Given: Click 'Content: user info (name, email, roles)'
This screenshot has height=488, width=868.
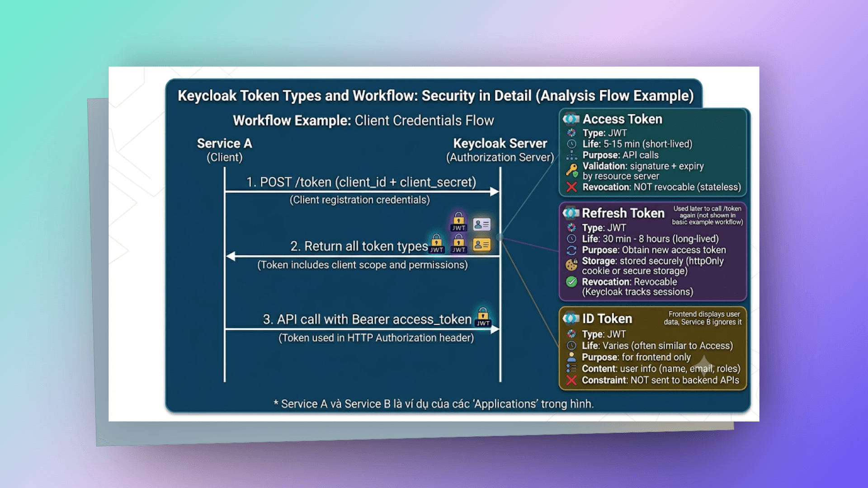Looking at the screenshot, I should click(661, 369).
